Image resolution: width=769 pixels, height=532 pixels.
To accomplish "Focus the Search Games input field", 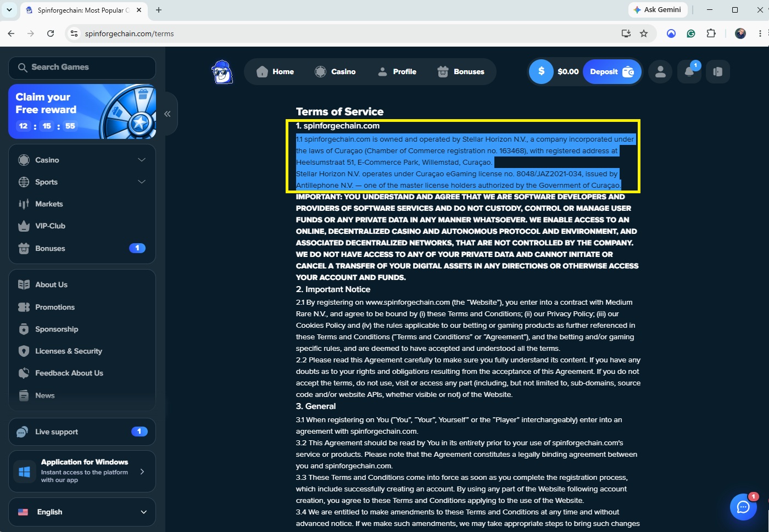I will 82,68.
